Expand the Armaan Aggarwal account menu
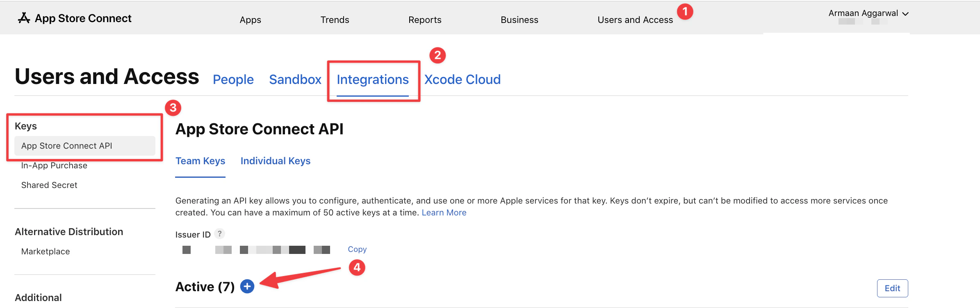This screenshot has width=980, height=308. (x=868, y=14)
